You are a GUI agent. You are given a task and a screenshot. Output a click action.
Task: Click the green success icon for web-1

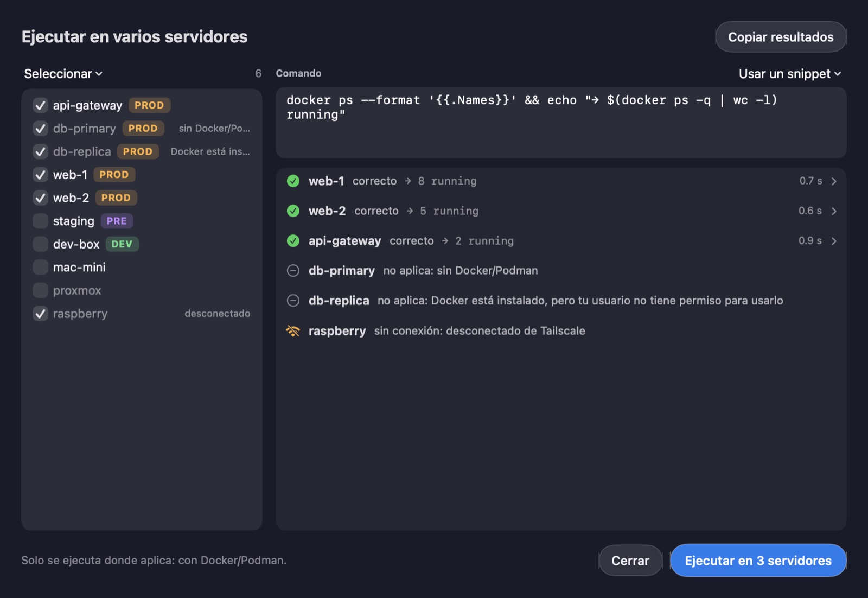pos(293,181)
